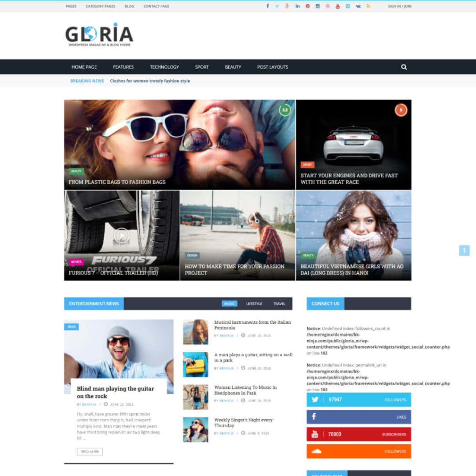The height and width of the screenshot is (476, 476).
Task: Click the yellow handbag article thumbnail
Action: click(x=196, y=364)
